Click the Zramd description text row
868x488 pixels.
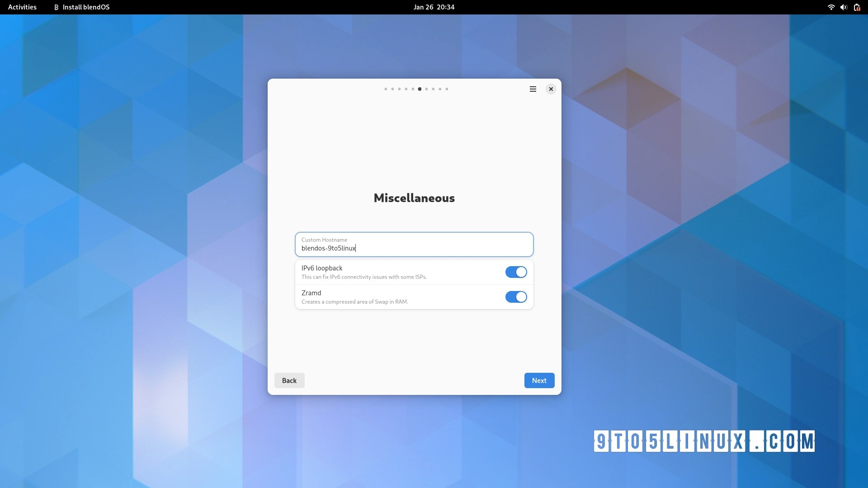pos(354,302)
